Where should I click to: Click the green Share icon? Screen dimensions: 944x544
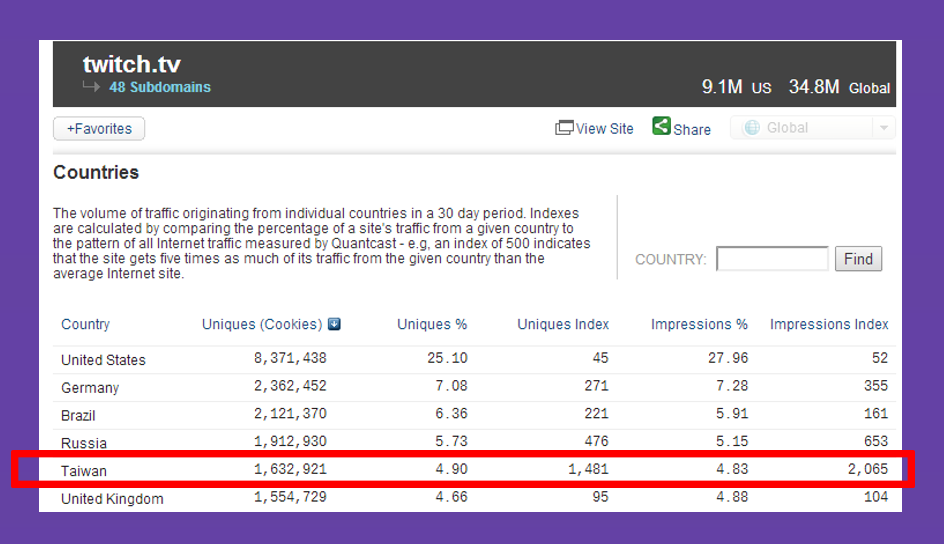click(x=661, y=126)
